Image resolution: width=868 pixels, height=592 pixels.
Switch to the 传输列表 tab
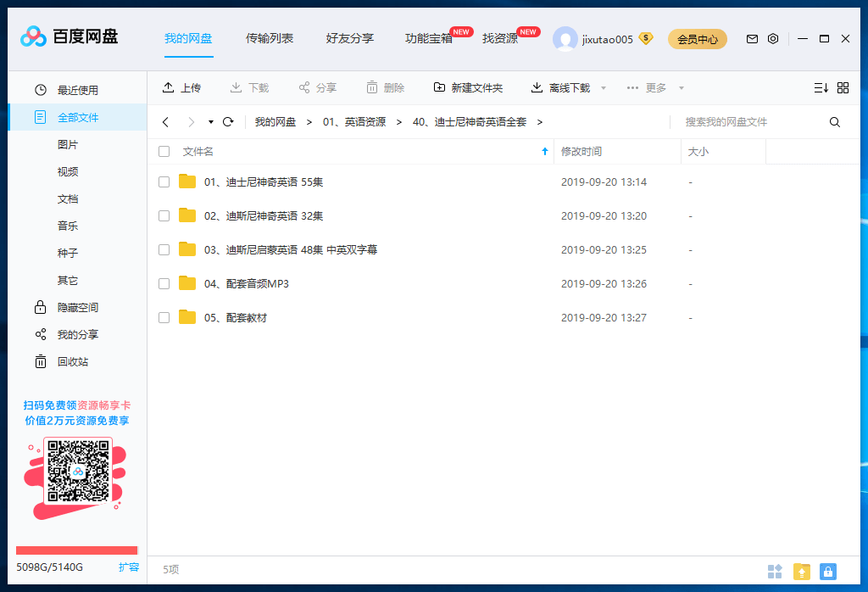(x=270, y=37)
